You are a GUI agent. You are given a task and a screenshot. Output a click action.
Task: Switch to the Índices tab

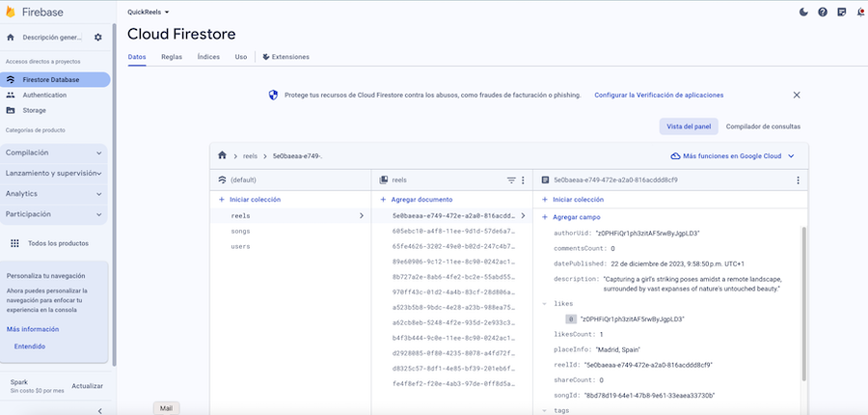click(x=208, y=57)
